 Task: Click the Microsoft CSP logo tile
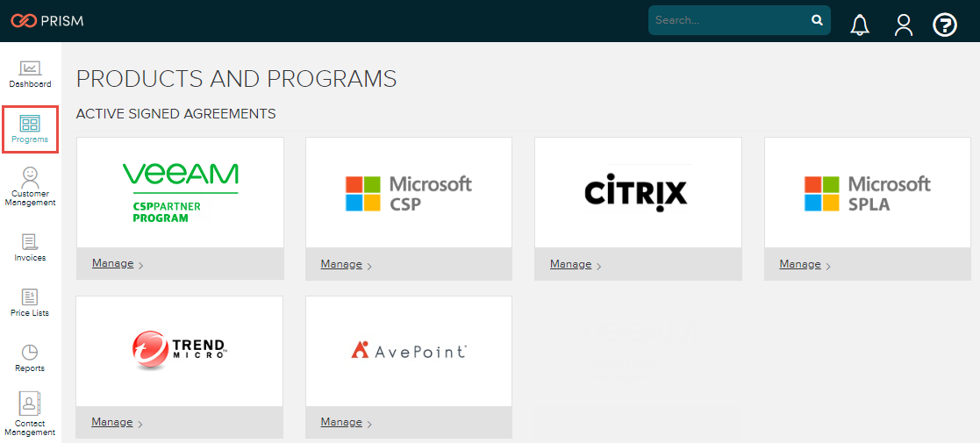[409, 192]
